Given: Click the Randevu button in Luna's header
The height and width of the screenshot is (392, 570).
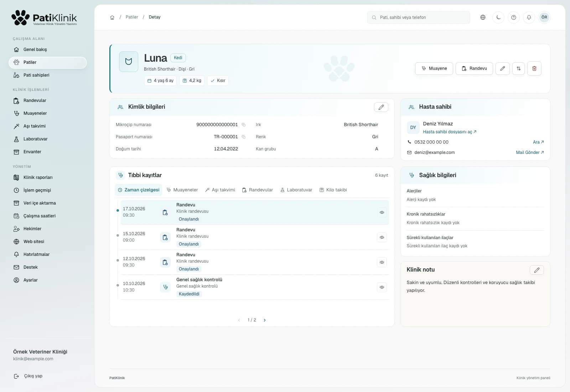Looking at the screenshot, I should click(474, 68).
